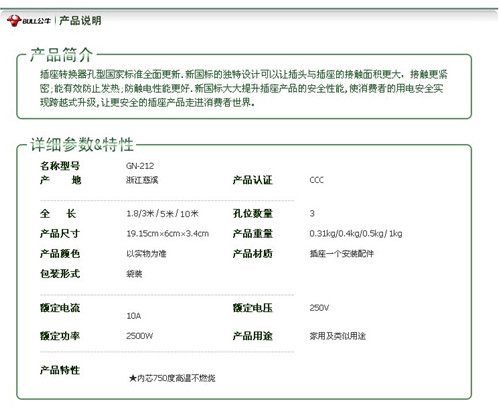Click the certification value CCC
Viewport: 500px width, 419px height.
316,180
